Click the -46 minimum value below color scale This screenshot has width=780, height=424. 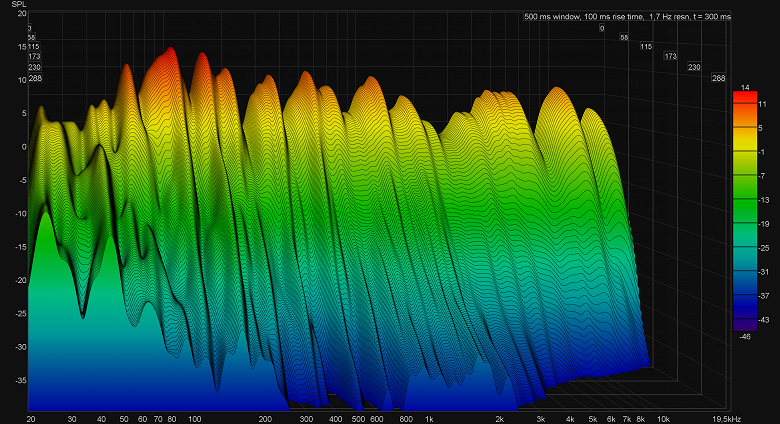click(x=745, y=336)
